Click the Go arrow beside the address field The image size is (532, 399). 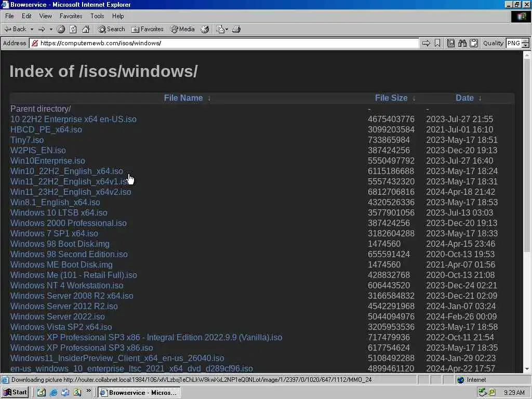point(426,43)
